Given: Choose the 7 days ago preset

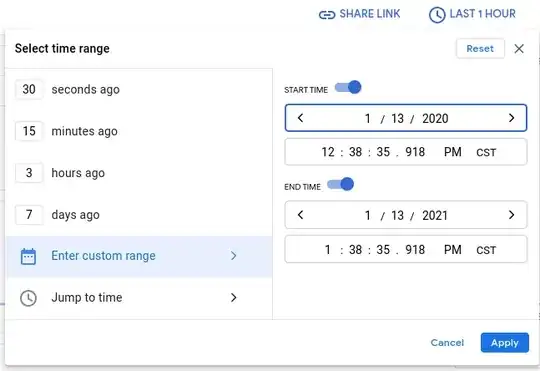Looking at the screenshot, I should [58, 215].
